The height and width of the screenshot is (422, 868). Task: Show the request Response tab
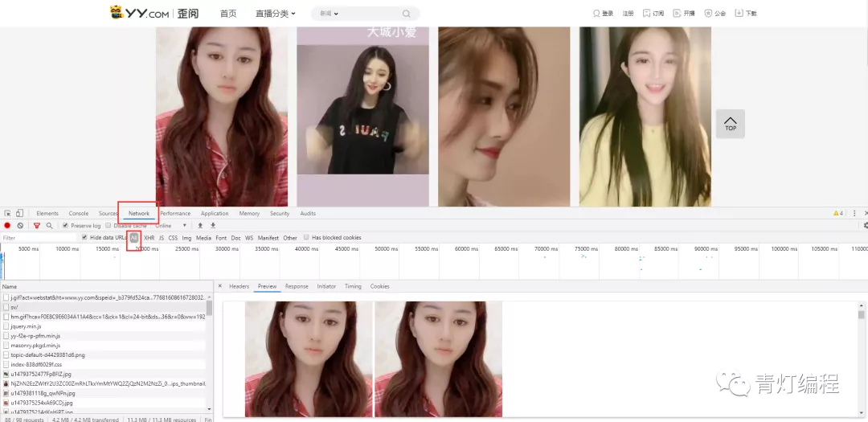point(297,286)
